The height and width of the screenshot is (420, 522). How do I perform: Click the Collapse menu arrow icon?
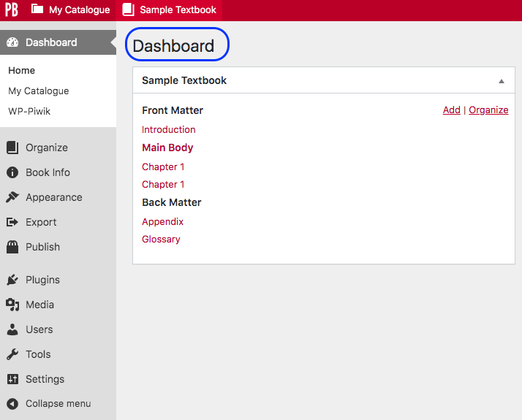[12, 404]
